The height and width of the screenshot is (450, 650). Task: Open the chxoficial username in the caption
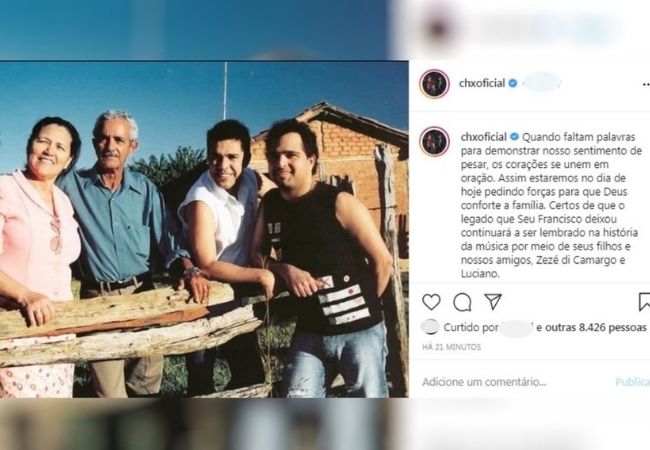(x=484, y=137)
